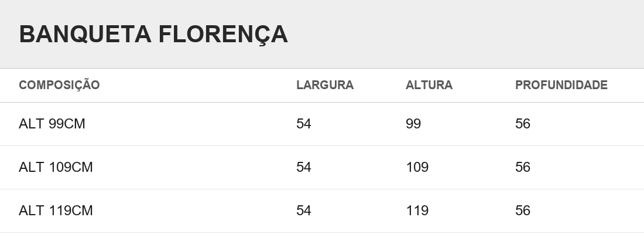Select the PROFUNDIDADE column header
This screenshot has height=251, width=644.
coord(561,85)
